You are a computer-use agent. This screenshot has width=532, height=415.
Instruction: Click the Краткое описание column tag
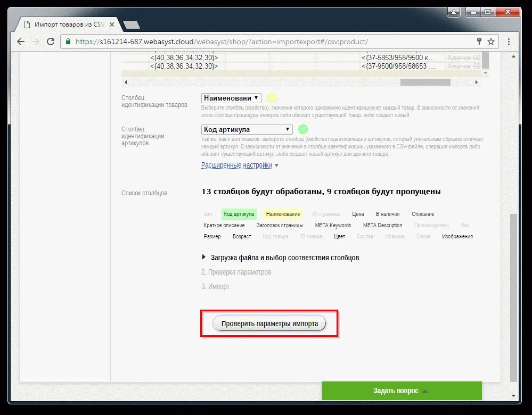224,225
